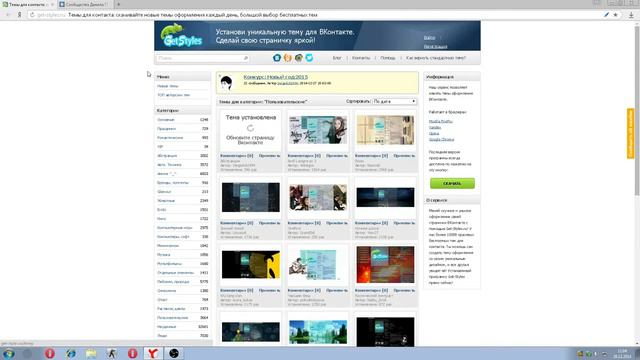Open the "Mozilla Firefox" browser link
Screen dimensions: 640x360
coord(441,121)
